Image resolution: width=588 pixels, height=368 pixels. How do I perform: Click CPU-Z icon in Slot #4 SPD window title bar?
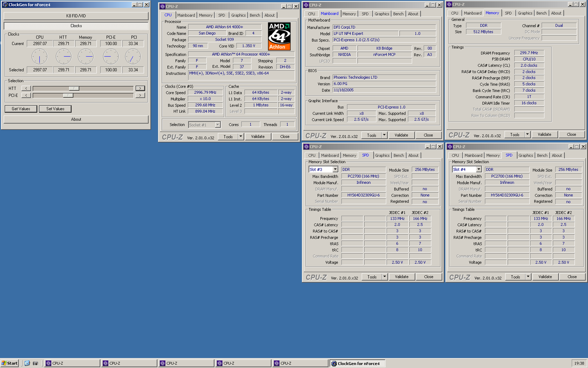(x=450, y=147)
